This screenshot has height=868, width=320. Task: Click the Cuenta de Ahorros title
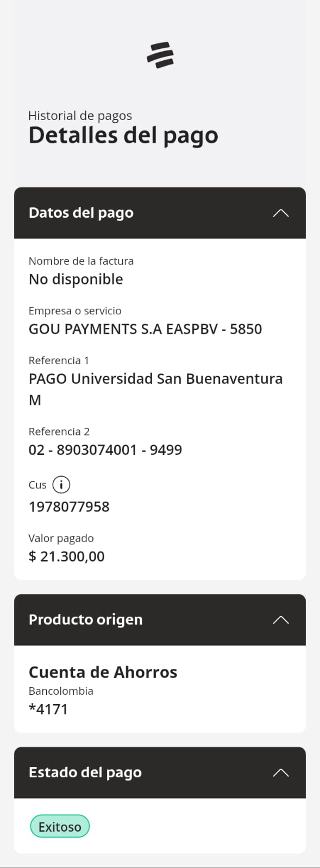coord(103,673)
